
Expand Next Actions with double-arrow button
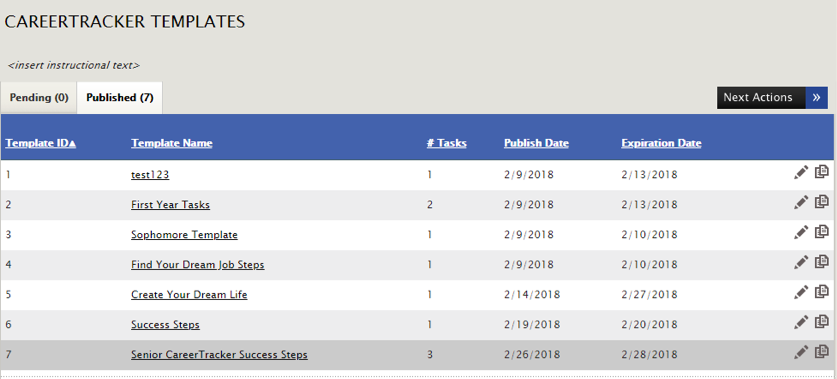coord(816,98)
